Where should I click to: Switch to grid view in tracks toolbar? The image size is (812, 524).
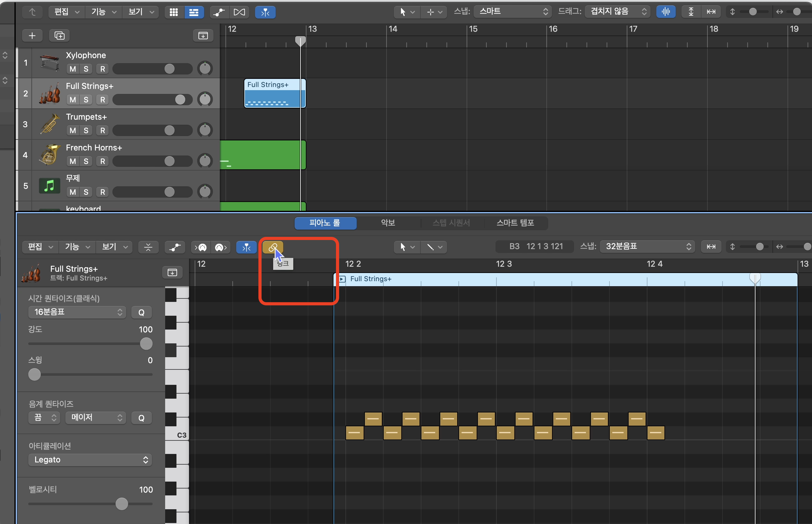point(174,12)
